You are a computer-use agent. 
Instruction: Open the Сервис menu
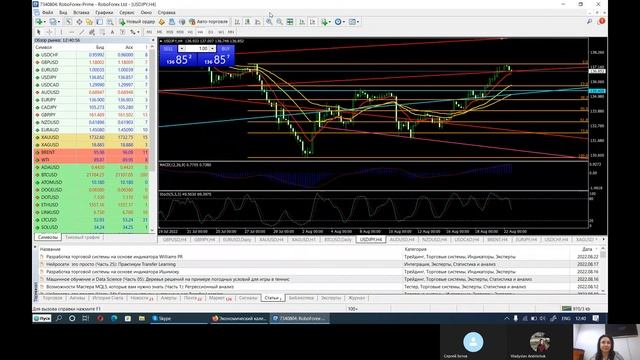tap(127, 13)
